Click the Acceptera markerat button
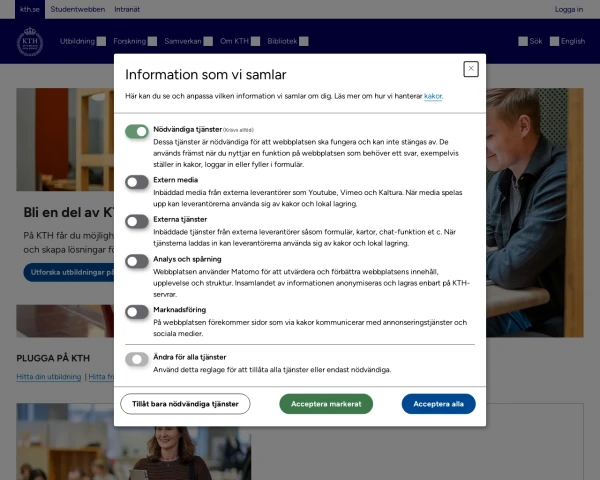600x480 pixels. pos(326,404)
